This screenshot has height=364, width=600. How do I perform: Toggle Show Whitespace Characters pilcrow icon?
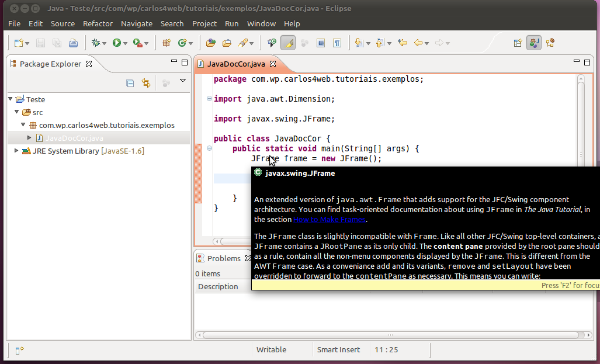coord(337,43)
